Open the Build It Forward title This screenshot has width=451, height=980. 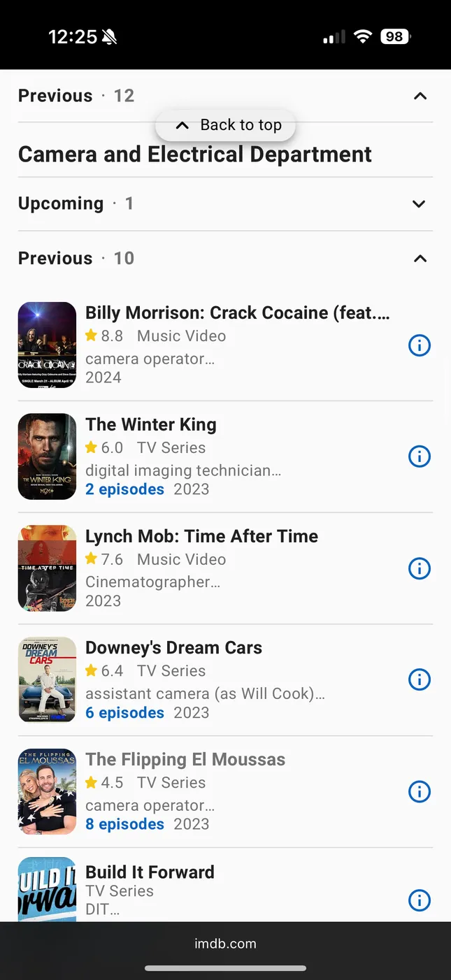150,872
